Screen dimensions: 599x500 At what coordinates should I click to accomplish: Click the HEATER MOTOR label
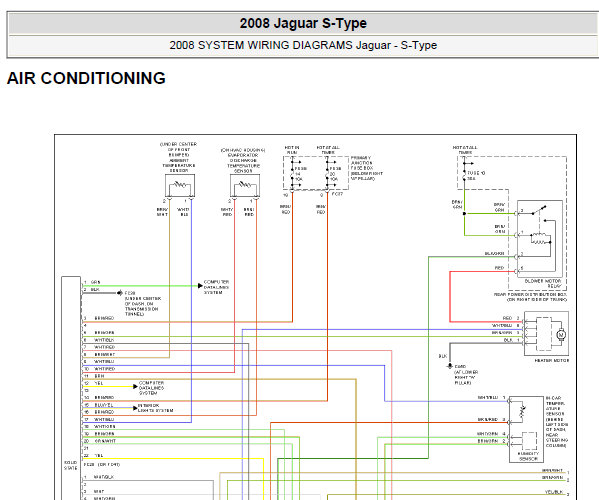pos(552,361)
